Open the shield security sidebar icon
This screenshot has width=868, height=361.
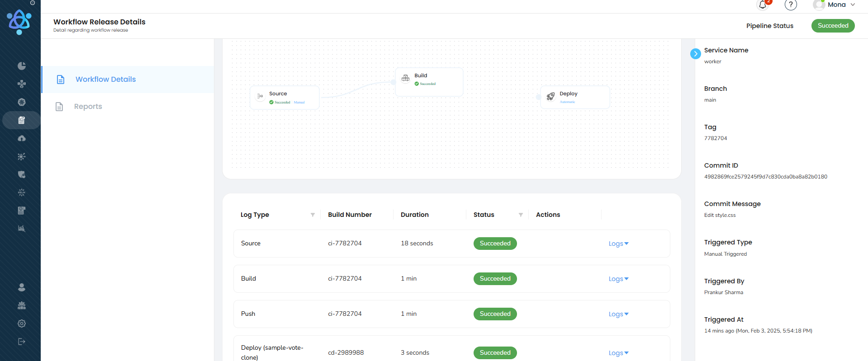click(21, 174)
